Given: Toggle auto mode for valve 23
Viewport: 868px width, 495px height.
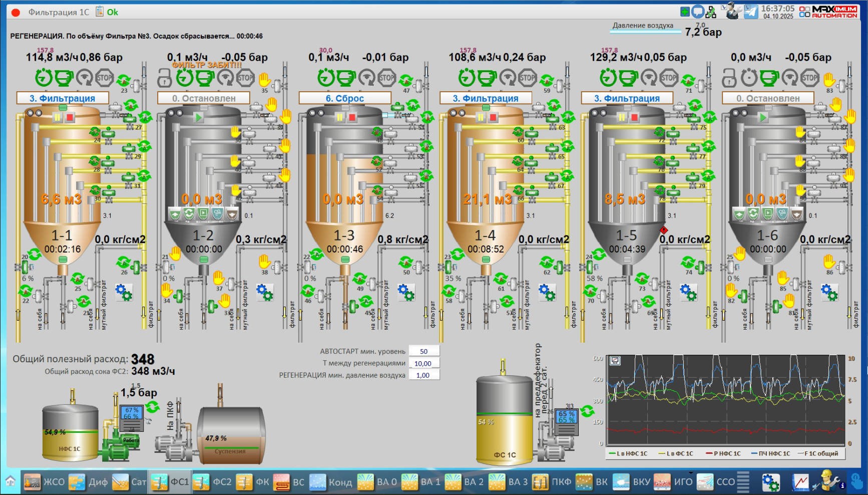Looking at the screenshot, I should tap(123, 80).
